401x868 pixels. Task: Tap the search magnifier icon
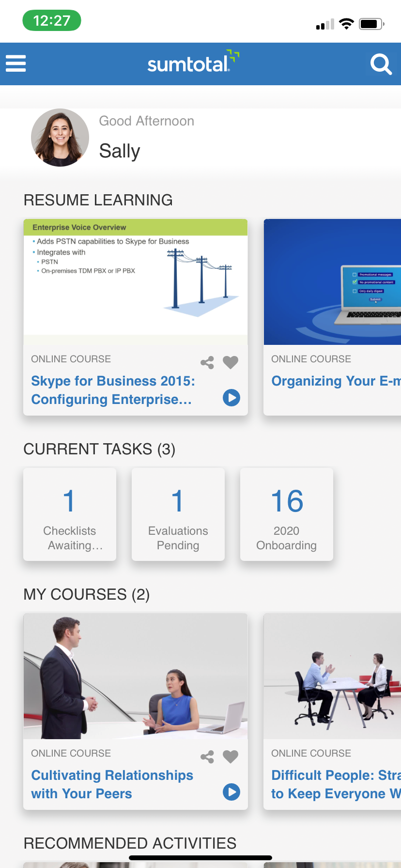[x=381, y=64]
